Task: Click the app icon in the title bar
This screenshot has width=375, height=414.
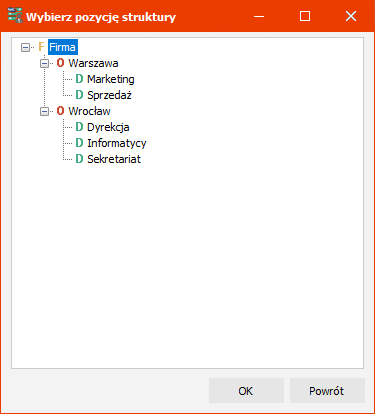Action: (15, 16)
